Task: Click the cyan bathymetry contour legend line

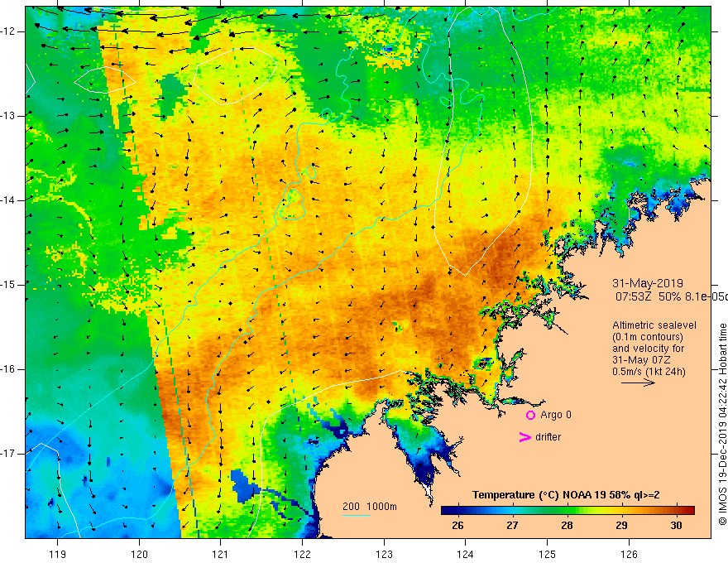Action: click(x=357, y=515)
